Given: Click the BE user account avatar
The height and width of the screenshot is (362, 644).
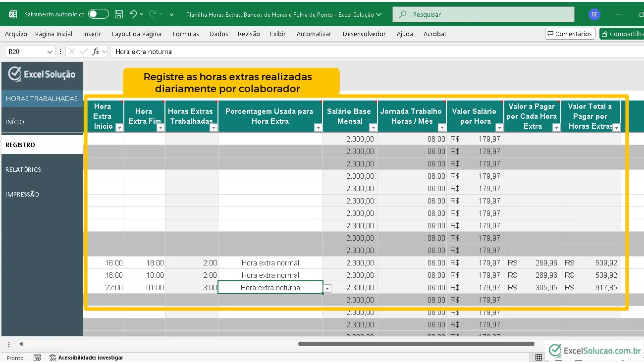Looking at the screenshot, I should [x=594, y=14].
